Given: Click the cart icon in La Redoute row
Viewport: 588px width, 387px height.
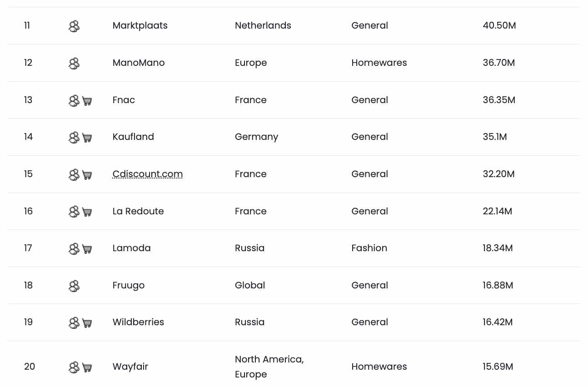Looking at the screenshot, I should pos(87,212).
